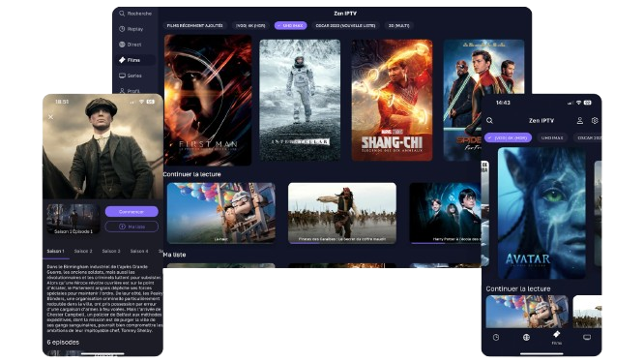Tap the series TV icon in phone bottom bar
Viewport: 644px width, 363px height.
(x=587, y=338)
